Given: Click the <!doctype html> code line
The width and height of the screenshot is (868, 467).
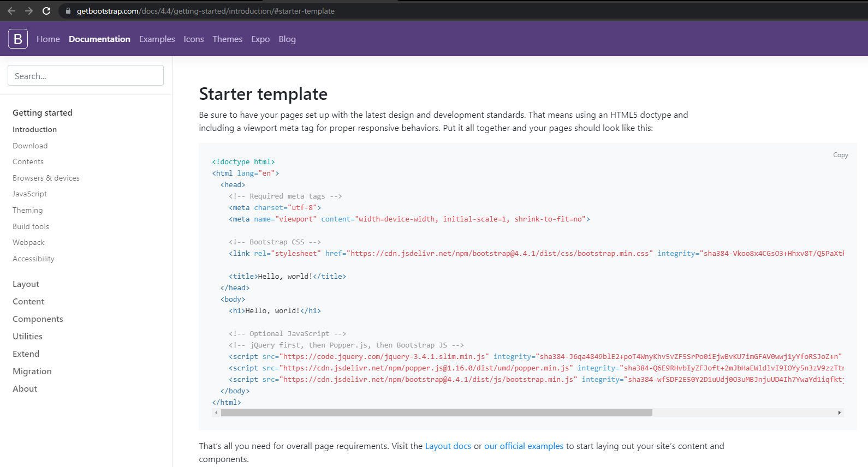Looking at the screenshot, I should 243,162.
